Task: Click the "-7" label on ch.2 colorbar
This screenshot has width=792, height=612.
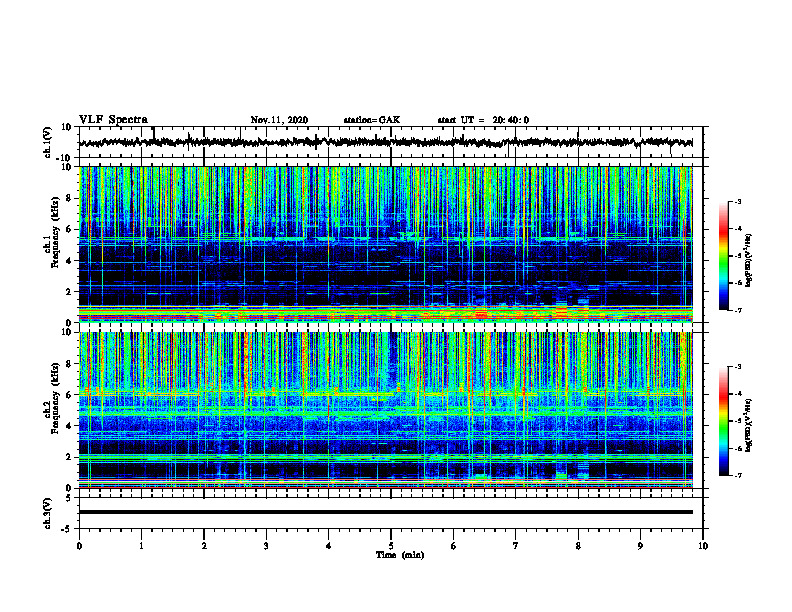Action: click(737, 475)
